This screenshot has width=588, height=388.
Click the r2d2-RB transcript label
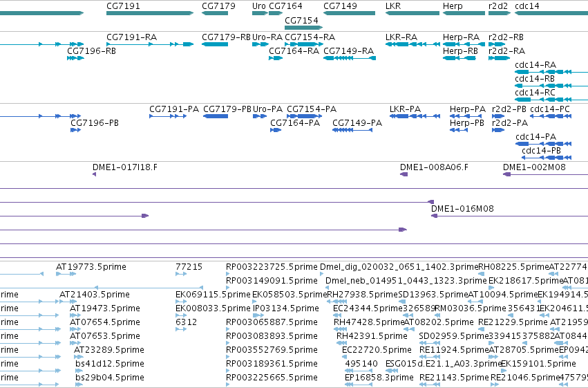pos(506,37)
